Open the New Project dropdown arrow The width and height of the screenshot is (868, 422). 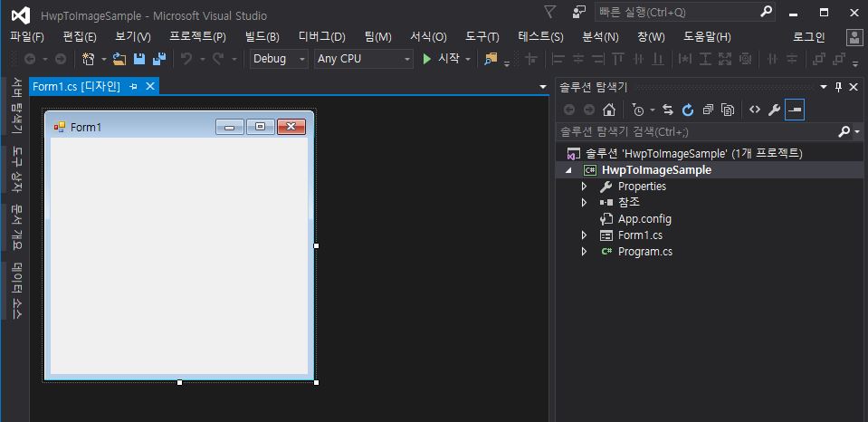pos(103,59)
